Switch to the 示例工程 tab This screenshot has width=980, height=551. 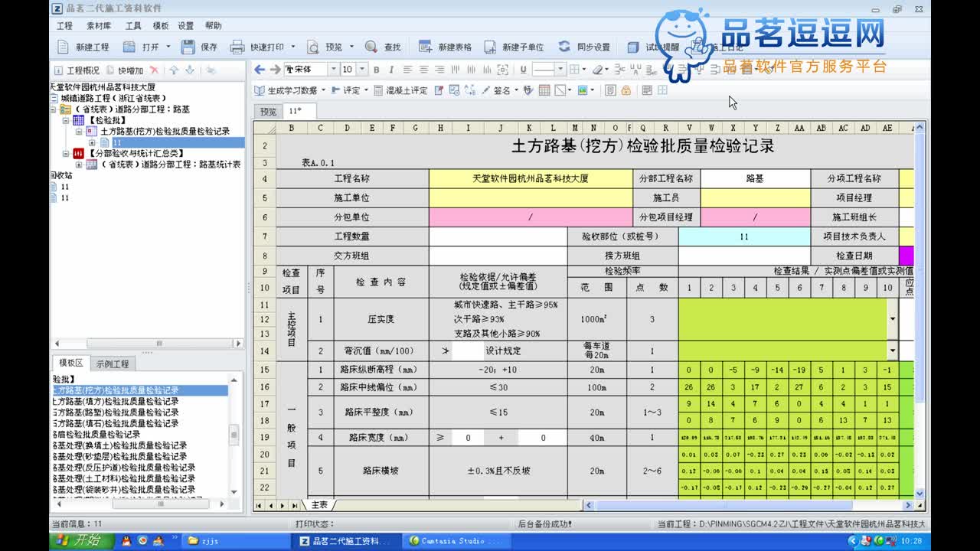click(x=113, y=364)
